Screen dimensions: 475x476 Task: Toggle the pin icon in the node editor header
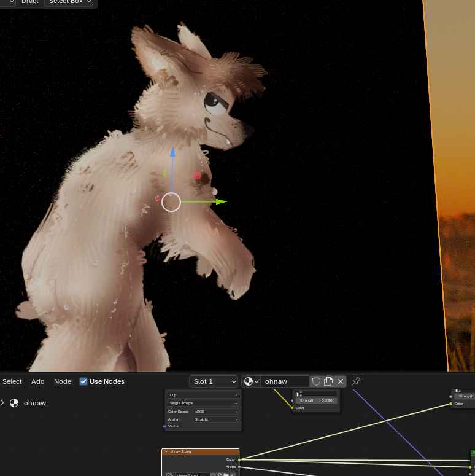click(x=356, y=381)
